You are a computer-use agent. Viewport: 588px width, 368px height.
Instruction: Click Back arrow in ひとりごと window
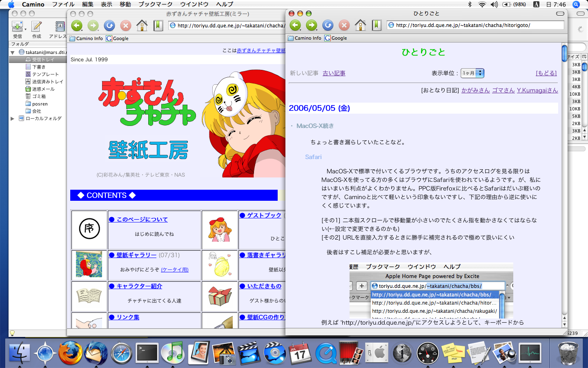[x=295, y=25]
